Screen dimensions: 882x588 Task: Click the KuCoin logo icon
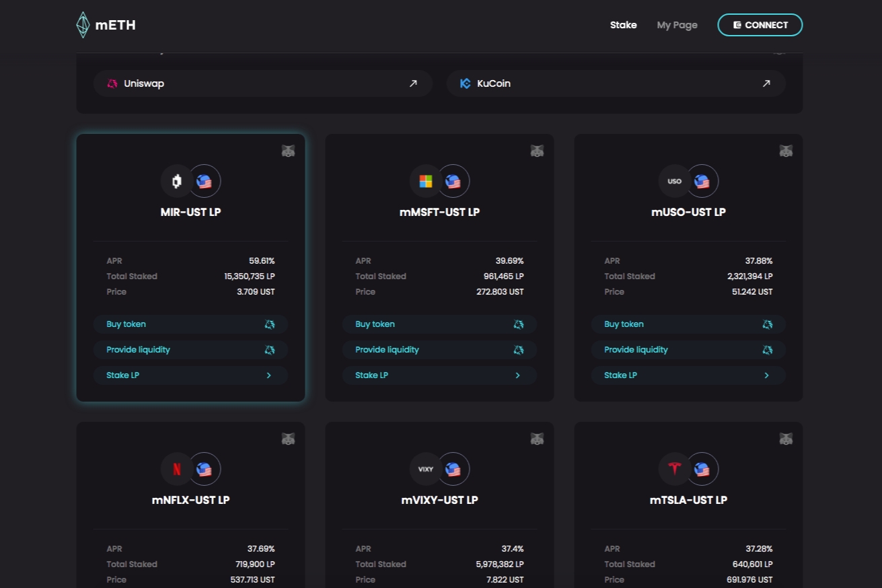pos(465,83)
